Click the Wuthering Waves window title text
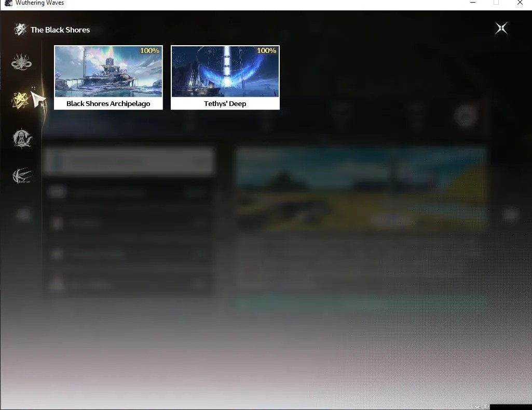Image resolution: width=532 pixels, height=410 pixels. point(39,3)
